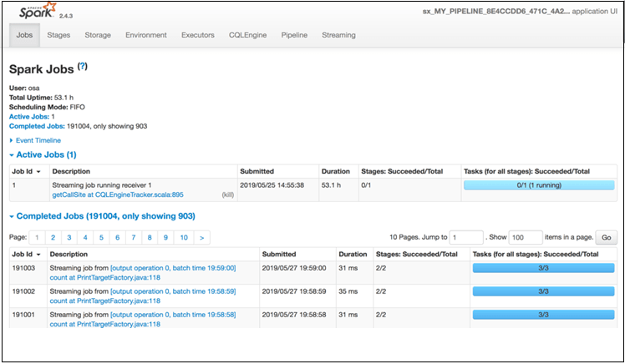
Task: Sort completed jobs by Job Id
Action: coord(26,255)
